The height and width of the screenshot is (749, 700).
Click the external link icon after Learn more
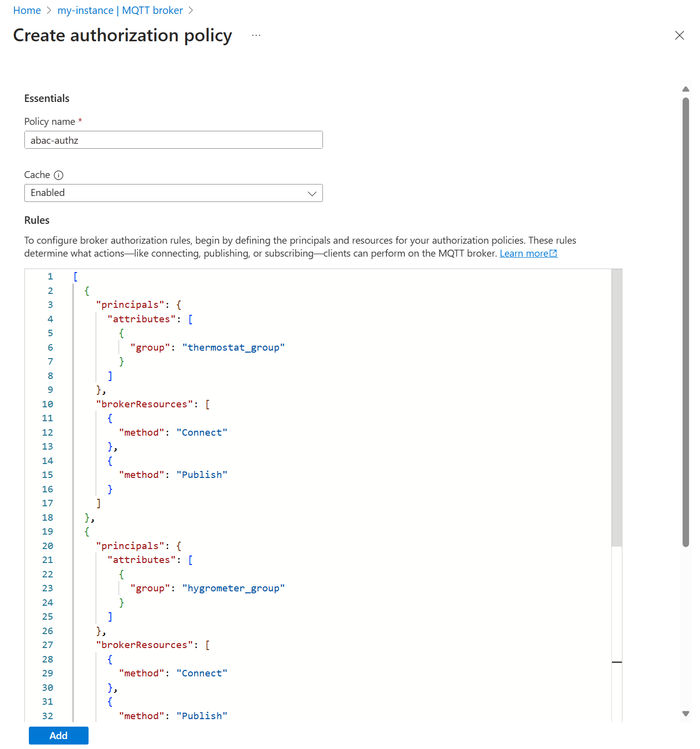[554, 253]
